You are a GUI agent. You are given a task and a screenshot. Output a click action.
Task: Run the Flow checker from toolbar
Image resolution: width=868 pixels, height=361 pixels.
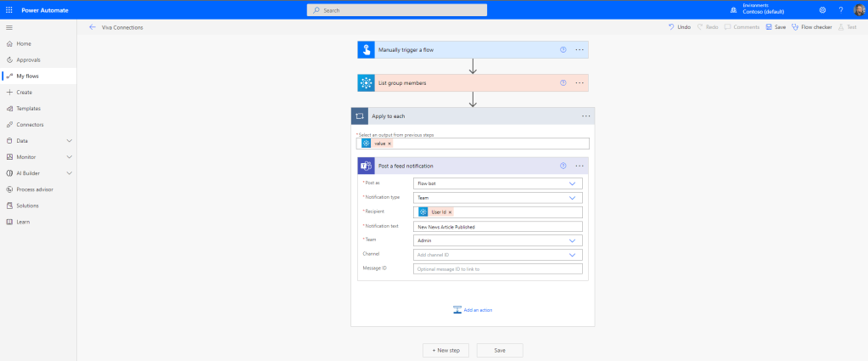pos(811,27)
